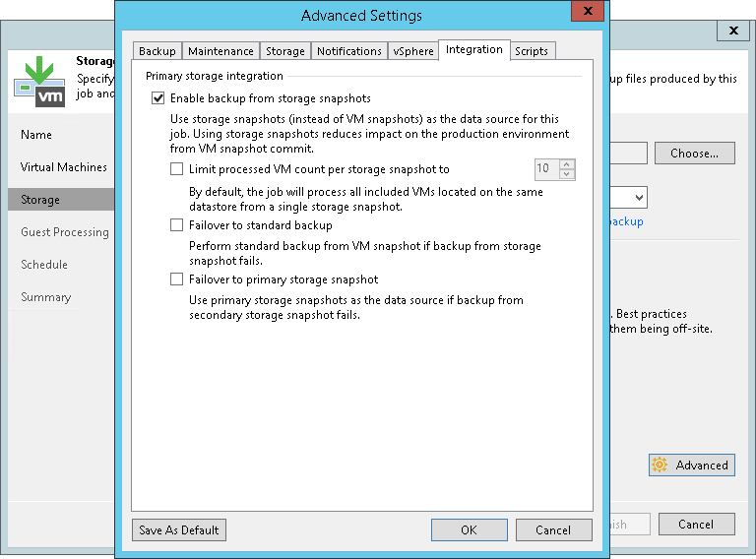Close the Advanced Settings dialog
This screenshot has height=559, width=756.
pos(589,13)
